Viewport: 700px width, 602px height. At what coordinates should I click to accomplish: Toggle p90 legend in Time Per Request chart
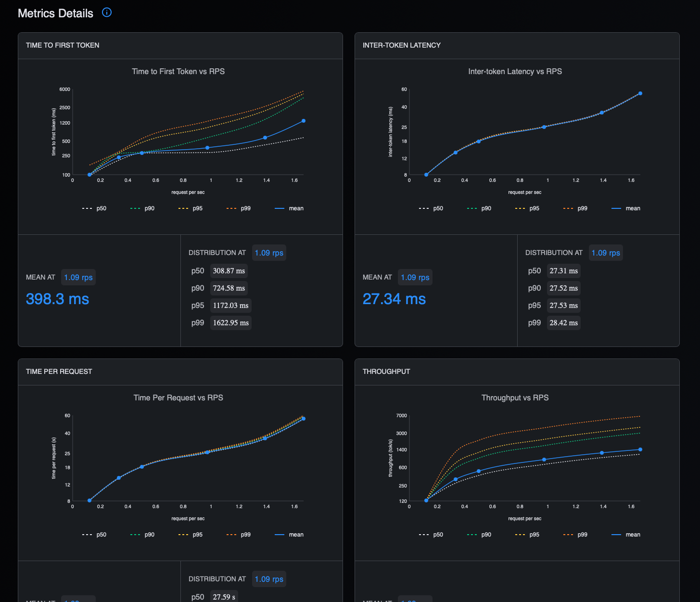point(142,535)
